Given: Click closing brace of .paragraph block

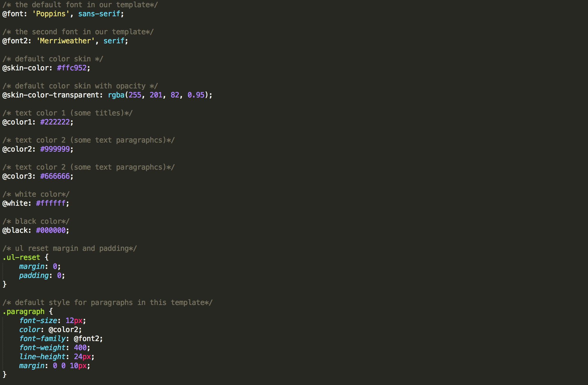Looking at the screenshot, I should click(x=5, y=374).
